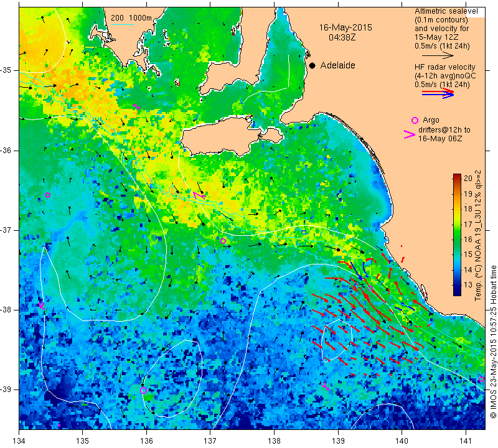Select the '16-May 06Z' legend text
The width and height of the screenshot is (498, 448).
pos(440,139)
